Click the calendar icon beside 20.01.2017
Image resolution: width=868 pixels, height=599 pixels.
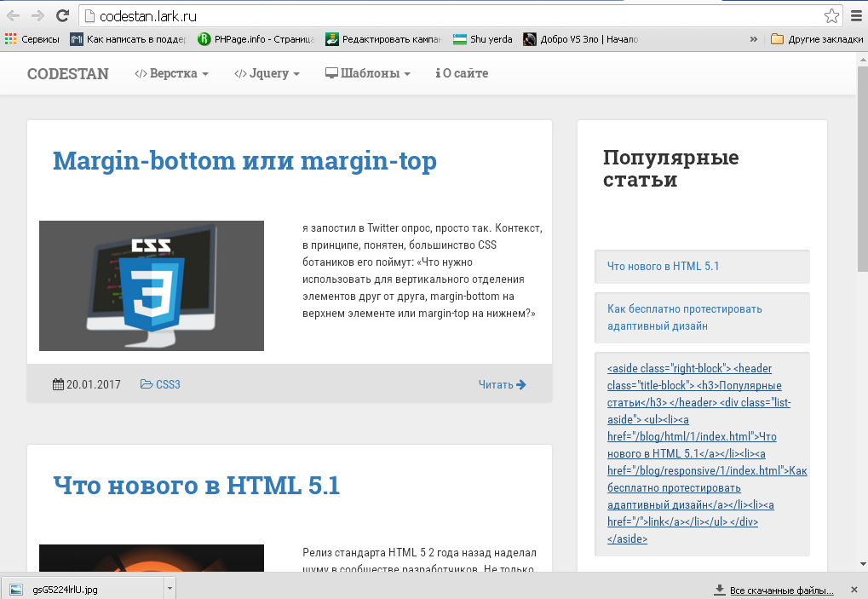click(58, 384)
